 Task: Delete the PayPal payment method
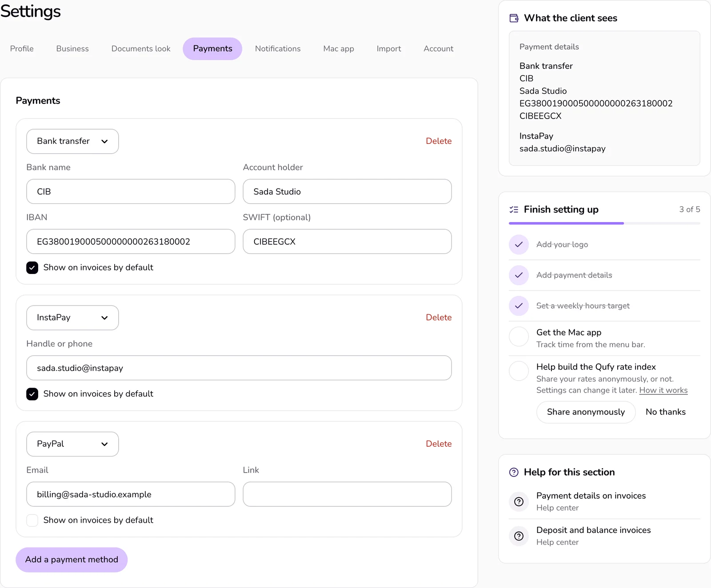439,444
